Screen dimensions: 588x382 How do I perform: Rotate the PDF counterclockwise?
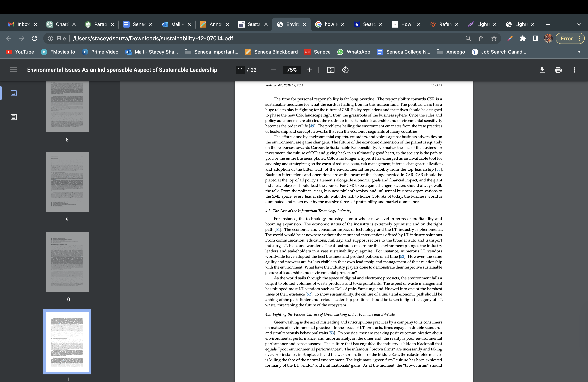coord(345,70)
